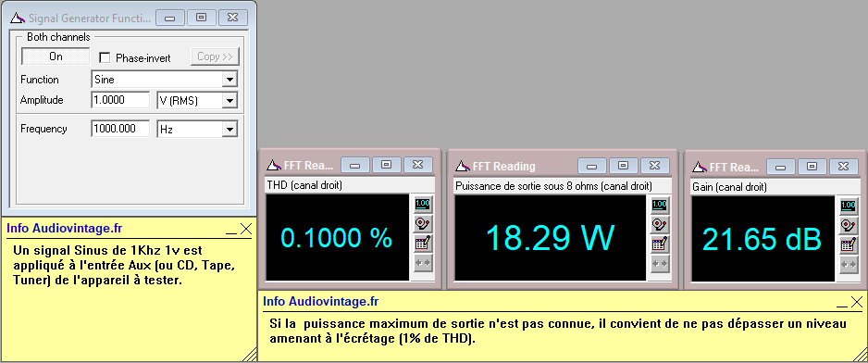The height and width of the screenshot is (363, 868).
Task: Click the recording disk icon in Gain panel
Action: pos(849,226)
